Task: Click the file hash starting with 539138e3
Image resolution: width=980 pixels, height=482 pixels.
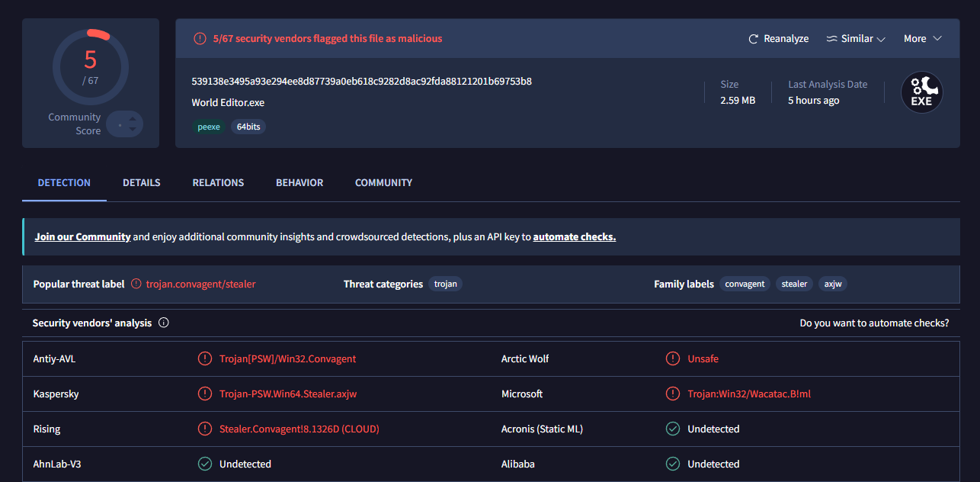Action: 362,81
